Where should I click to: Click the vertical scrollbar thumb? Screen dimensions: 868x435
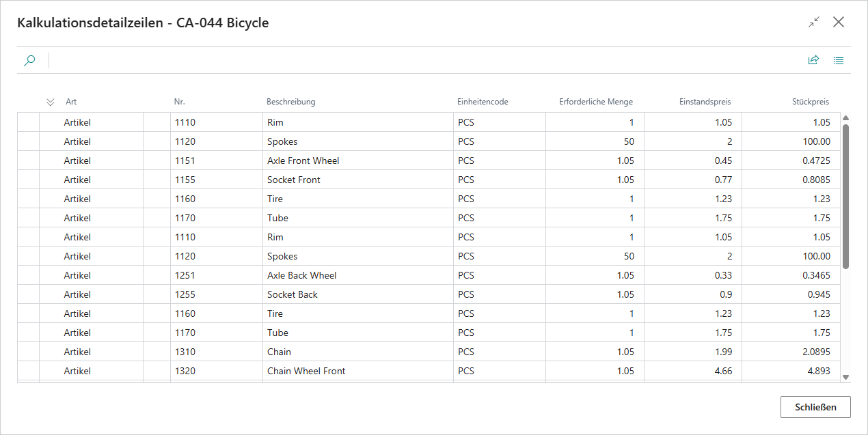pyautogui.click(x=845, y=197)
